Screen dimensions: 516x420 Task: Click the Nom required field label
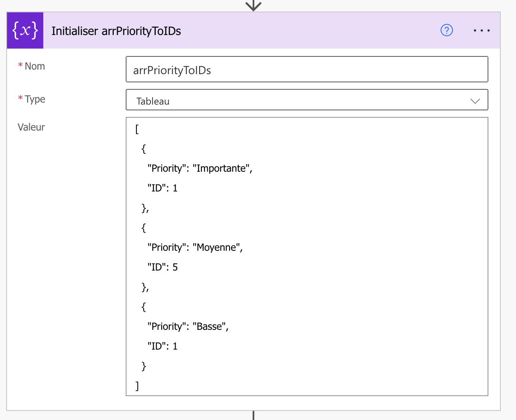pos(35,66)
